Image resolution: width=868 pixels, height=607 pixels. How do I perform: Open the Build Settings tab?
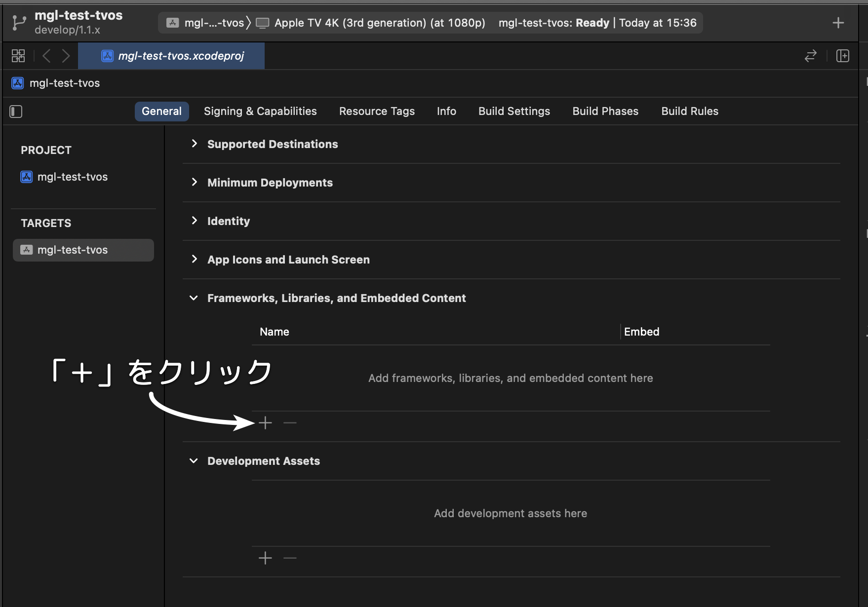point(514,112)
